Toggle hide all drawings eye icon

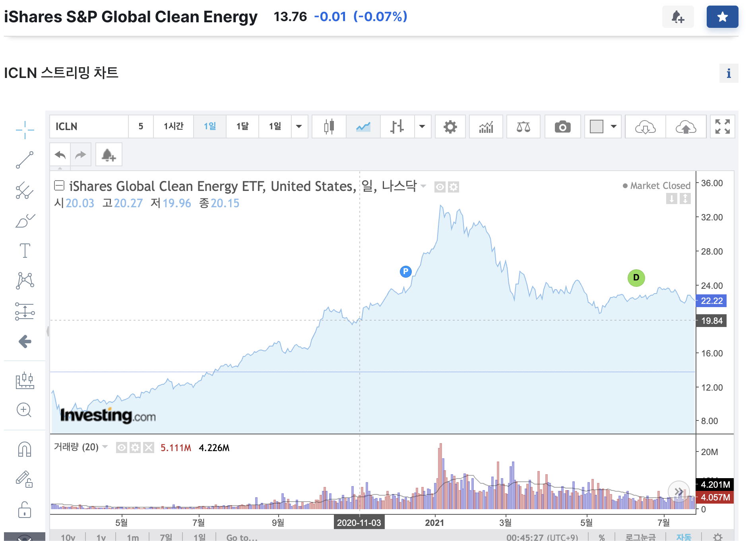[x=25, y=537]
